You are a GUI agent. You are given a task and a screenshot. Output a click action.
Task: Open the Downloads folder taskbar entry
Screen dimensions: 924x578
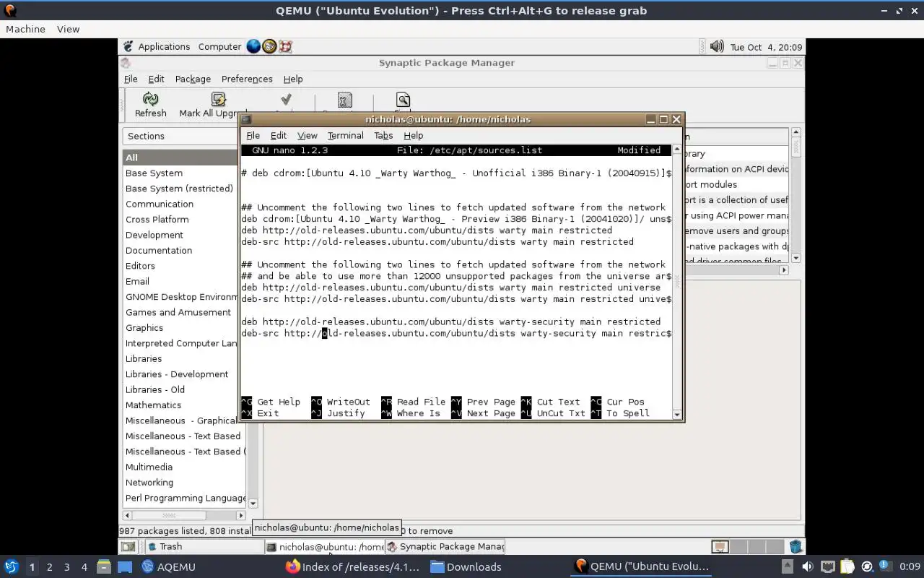(x=466, y=566)
